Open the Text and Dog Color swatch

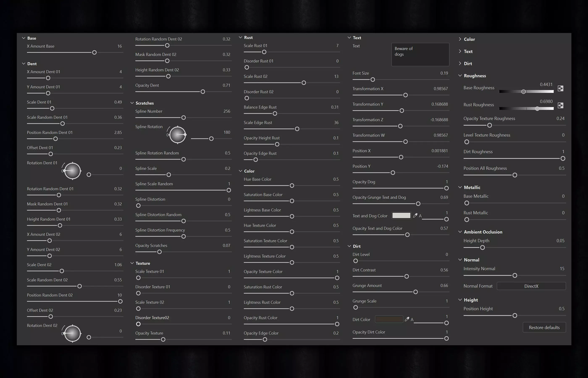click(401, 215)
